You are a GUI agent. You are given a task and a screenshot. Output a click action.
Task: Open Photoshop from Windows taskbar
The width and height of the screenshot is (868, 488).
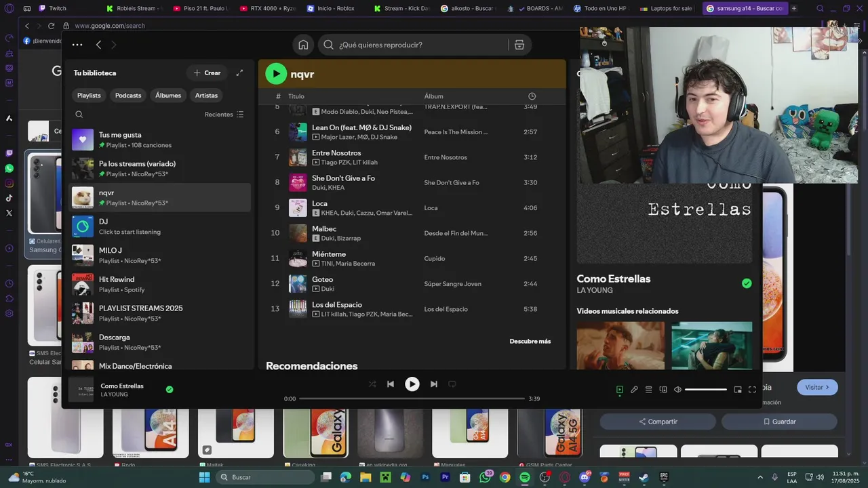(x=425, y=477)
